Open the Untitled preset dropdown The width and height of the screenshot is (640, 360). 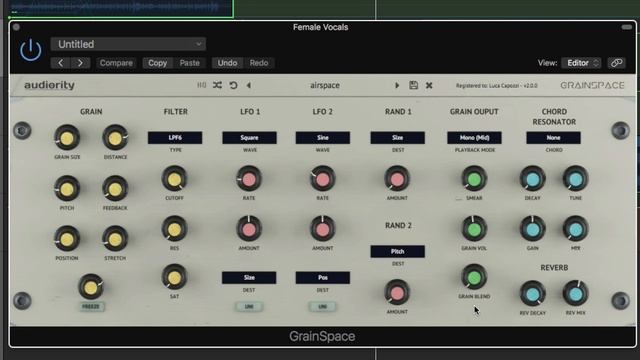point(128,44)
